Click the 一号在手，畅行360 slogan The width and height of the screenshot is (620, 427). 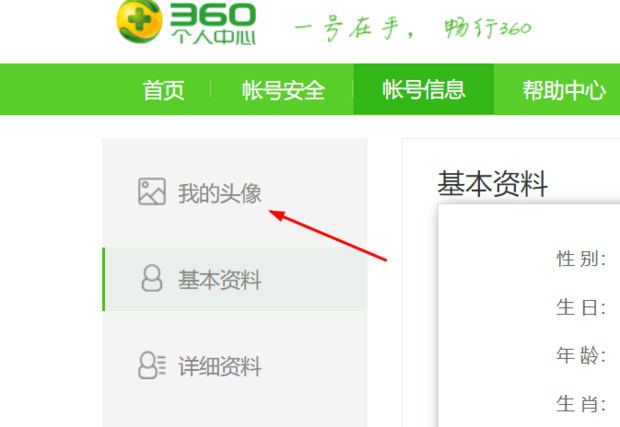[413, 29]
